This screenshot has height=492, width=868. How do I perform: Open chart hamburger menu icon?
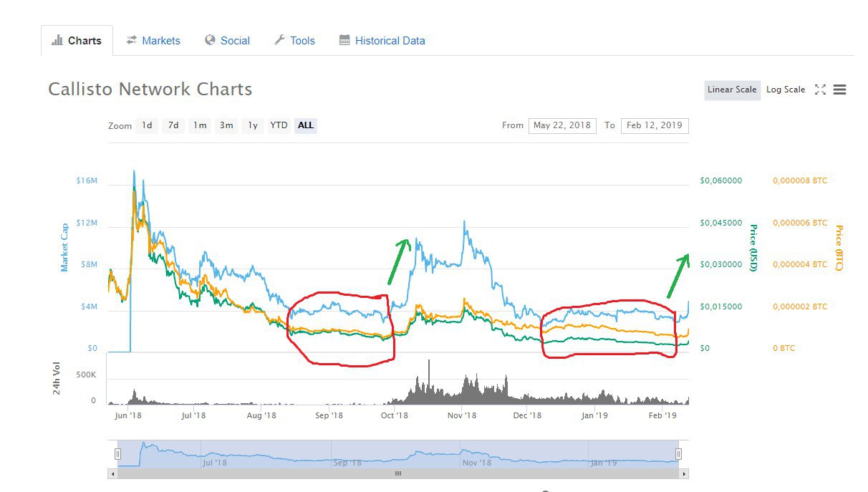tap(840, 90)
